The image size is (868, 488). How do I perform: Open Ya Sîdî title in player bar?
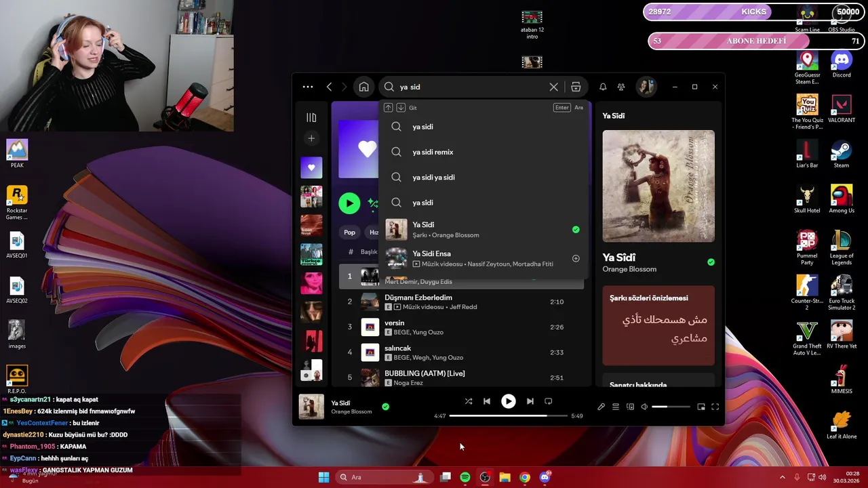tap(340, 403)
